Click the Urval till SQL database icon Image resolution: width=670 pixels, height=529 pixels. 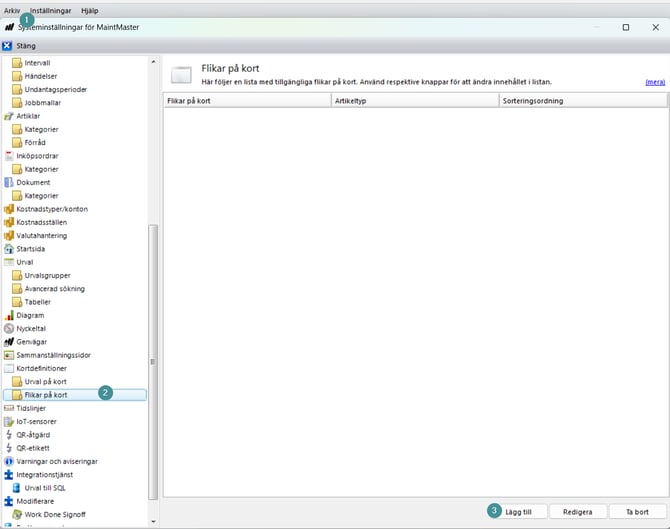pyautogui.click(x=17, y=488)
